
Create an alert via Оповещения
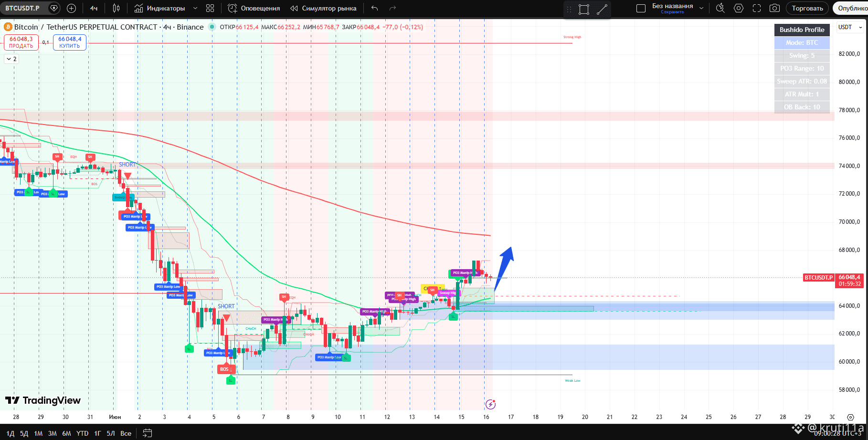tap(254, 8)
